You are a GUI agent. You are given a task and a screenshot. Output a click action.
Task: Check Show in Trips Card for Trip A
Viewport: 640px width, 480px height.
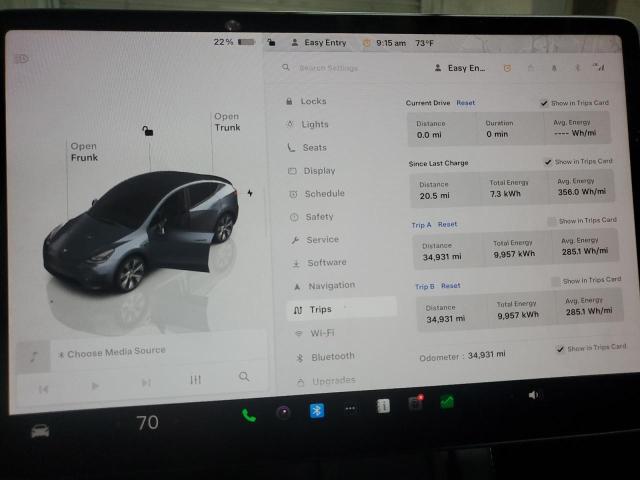coord(552,221)
